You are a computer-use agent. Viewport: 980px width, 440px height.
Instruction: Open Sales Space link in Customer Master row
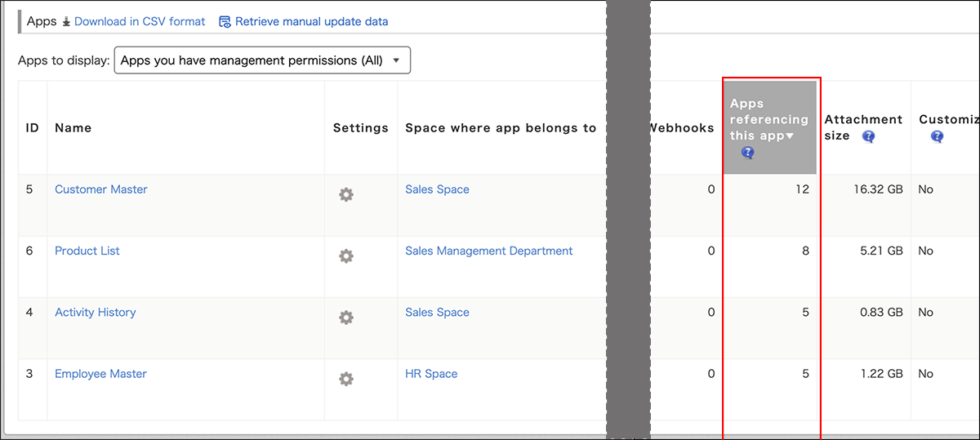tap(437, 189)
